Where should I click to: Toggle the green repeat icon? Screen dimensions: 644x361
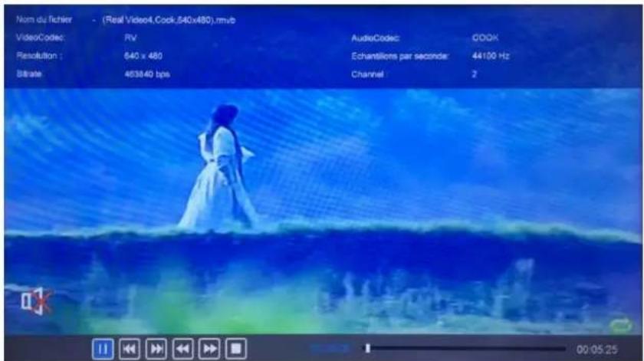point(620,326)
